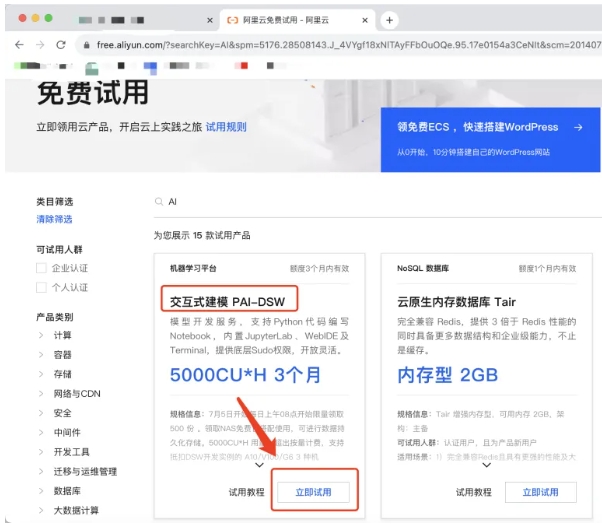Viewport: 602px width, 524px height.
Task: Open 试用教程 on the PAI-DSW card
Action: pos(246,492)
